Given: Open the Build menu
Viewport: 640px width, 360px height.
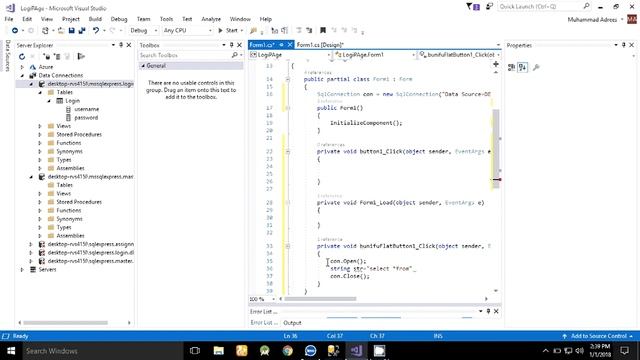Looking at the screenshot, I should tap(95, 19).
